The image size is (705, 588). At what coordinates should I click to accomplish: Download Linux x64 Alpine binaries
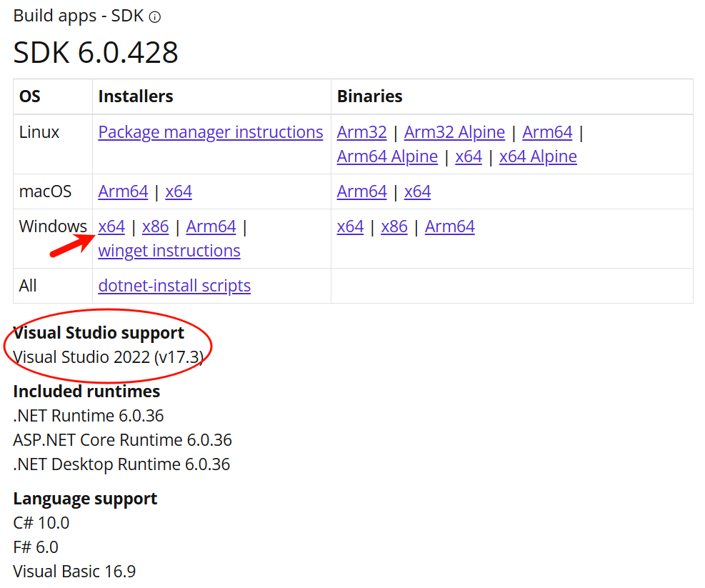(538, 156)
